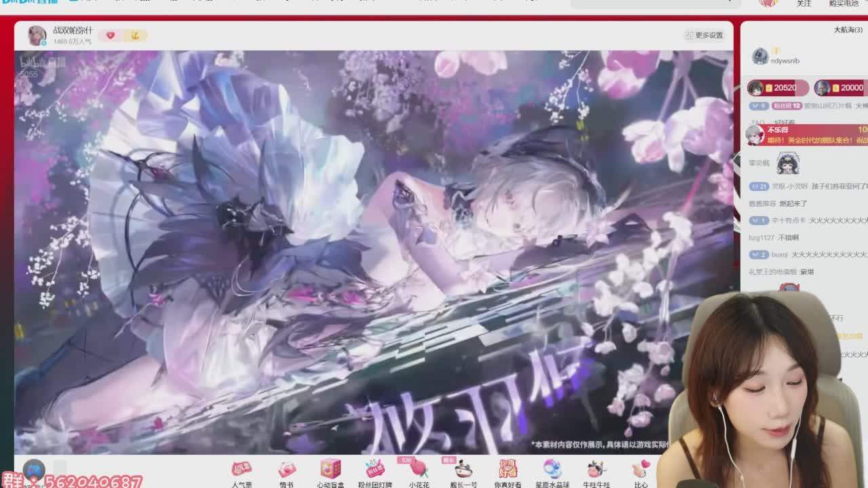868x488 pixels.
Task: Open the 大航海 tab
Action: [x=848, y=30]
